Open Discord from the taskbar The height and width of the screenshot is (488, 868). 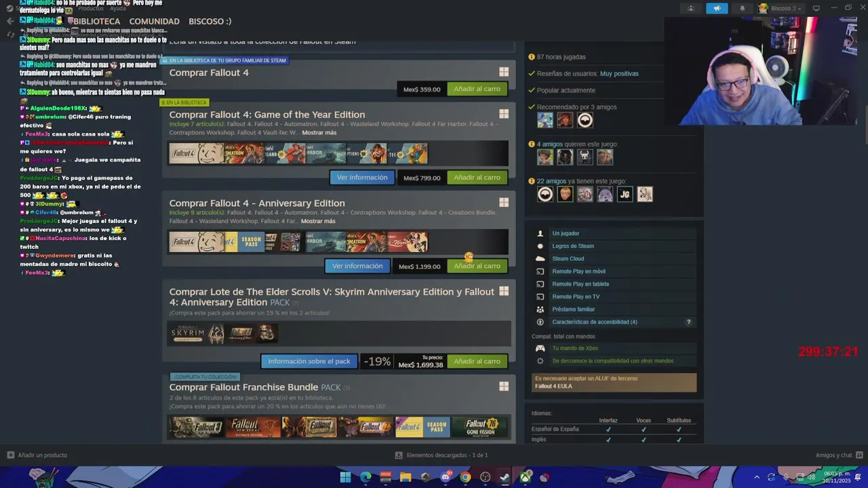(446, 477)
